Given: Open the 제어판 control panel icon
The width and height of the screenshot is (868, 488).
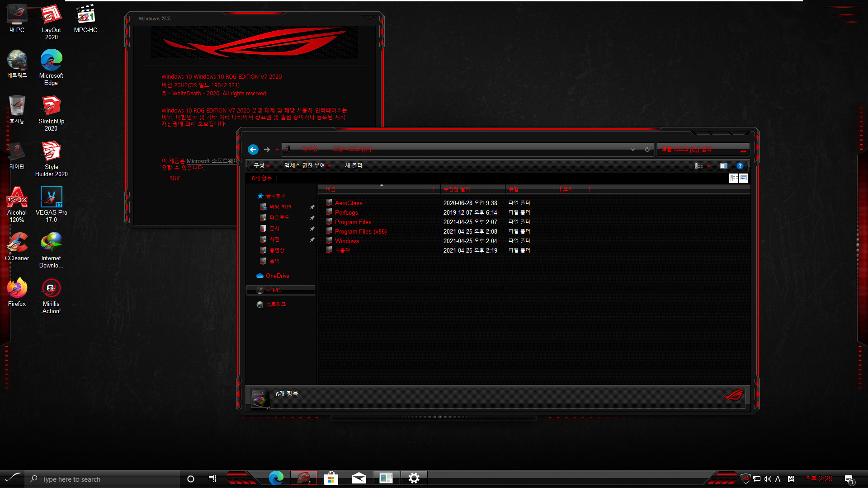Looking at the screenshot, I should [x=17, y=155].
